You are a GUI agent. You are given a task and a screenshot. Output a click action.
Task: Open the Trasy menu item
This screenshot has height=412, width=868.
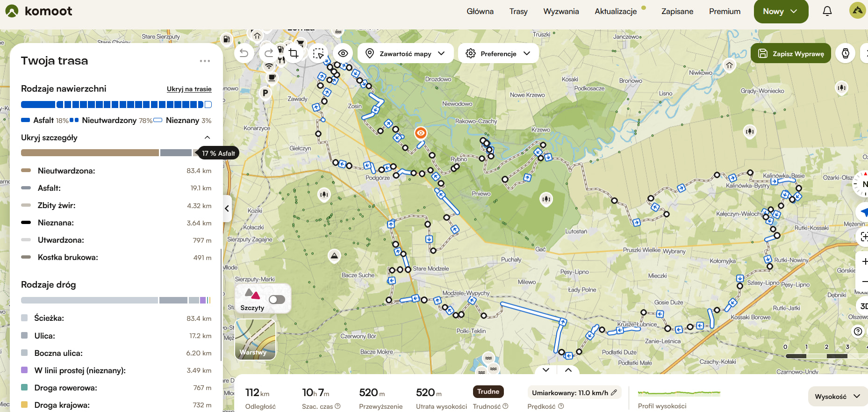tap(518, 11)
